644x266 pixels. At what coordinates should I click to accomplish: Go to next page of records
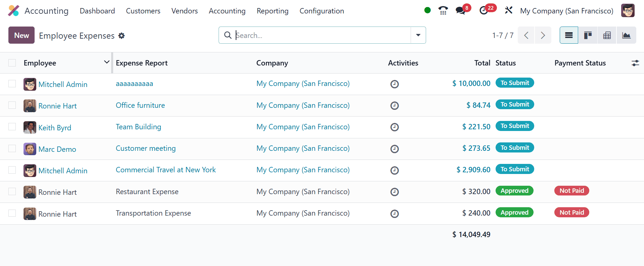pyautogui.click(x=543, y=35)
